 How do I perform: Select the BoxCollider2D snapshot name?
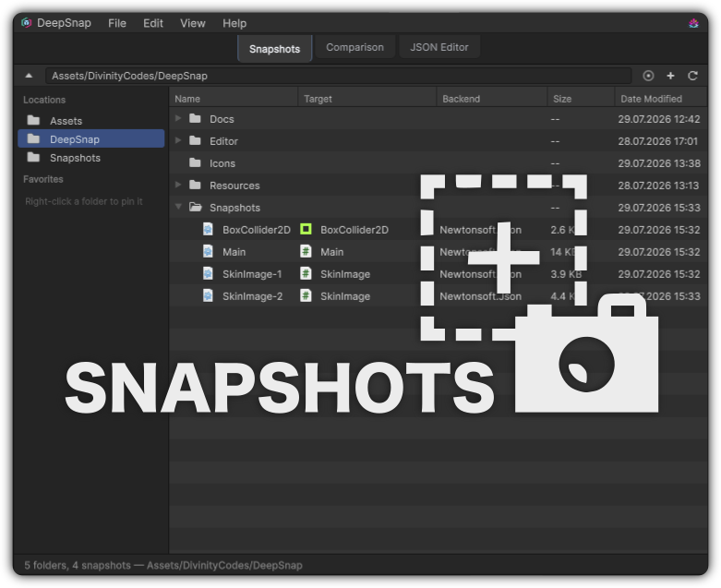(x=256, y=230)
